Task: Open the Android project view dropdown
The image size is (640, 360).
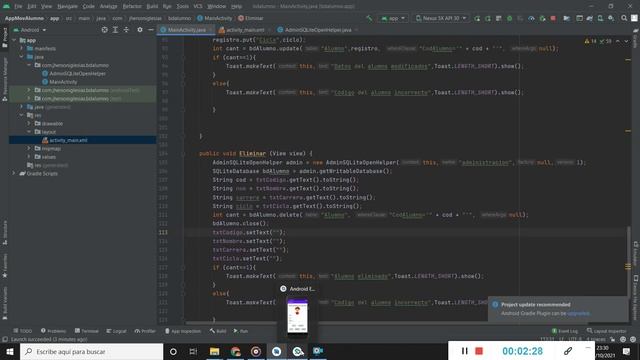Action: pos(30,30)
